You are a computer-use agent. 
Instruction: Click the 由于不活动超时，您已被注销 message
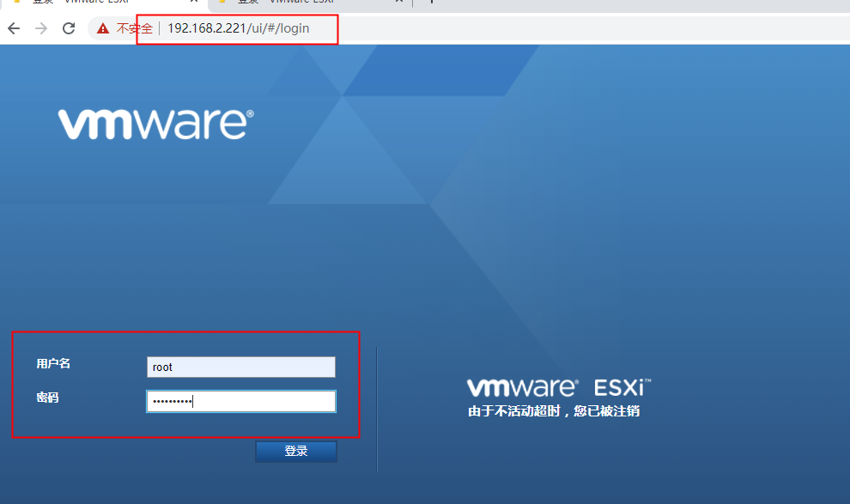click(x=554, y=411)
